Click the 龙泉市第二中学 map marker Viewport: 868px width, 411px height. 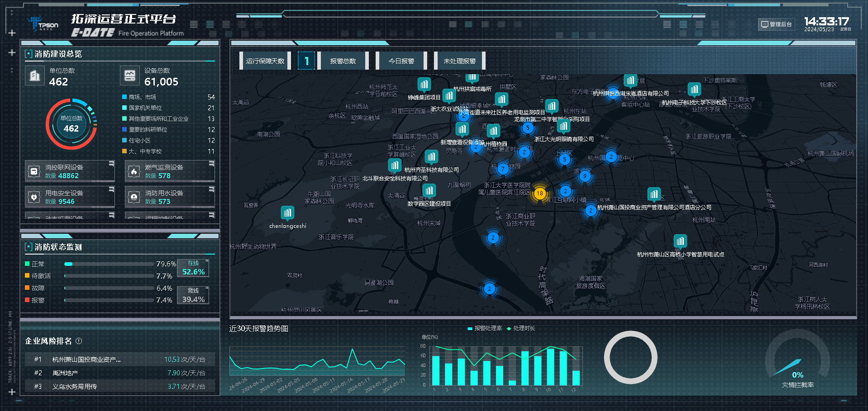click(x=551, y=107)
